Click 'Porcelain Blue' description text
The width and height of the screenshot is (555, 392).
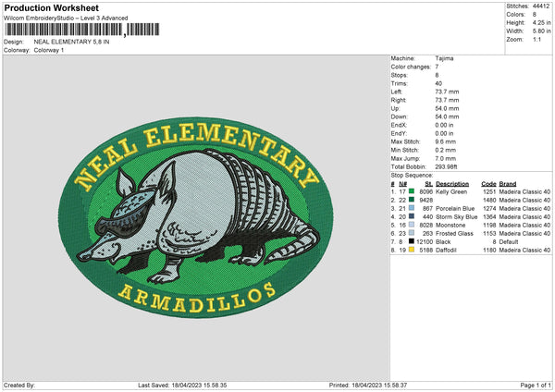pyautogui.click(x=455, y=208)
